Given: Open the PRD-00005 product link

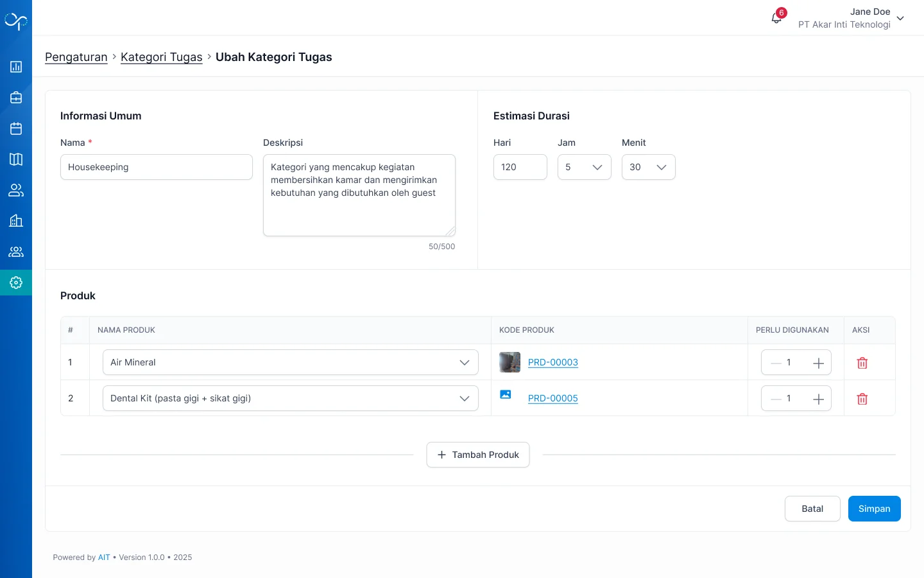Looking at the screenshot, I should point(553,398).
